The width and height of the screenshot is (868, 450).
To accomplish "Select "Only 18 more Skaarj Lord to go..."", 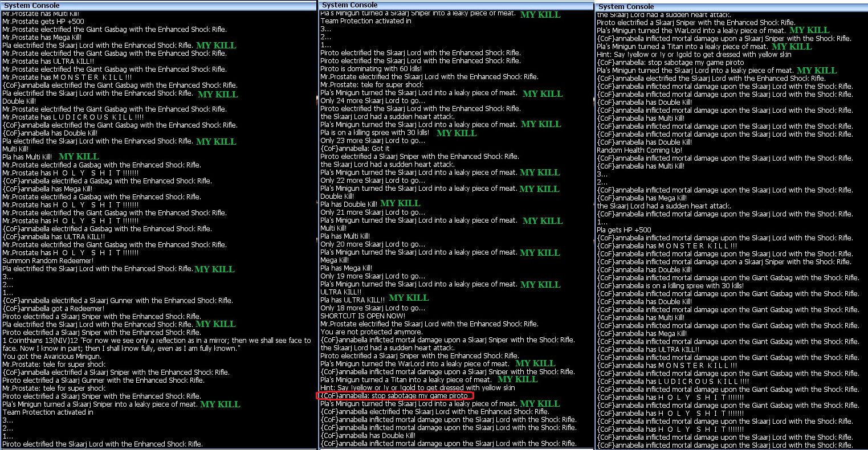I will point(373,308).
